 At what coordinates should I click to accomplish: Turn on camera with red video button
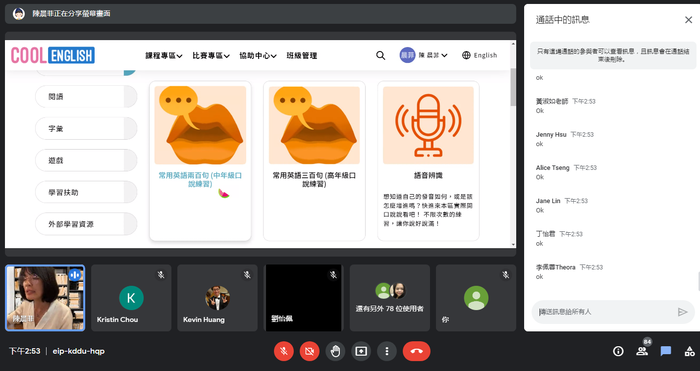309,351
